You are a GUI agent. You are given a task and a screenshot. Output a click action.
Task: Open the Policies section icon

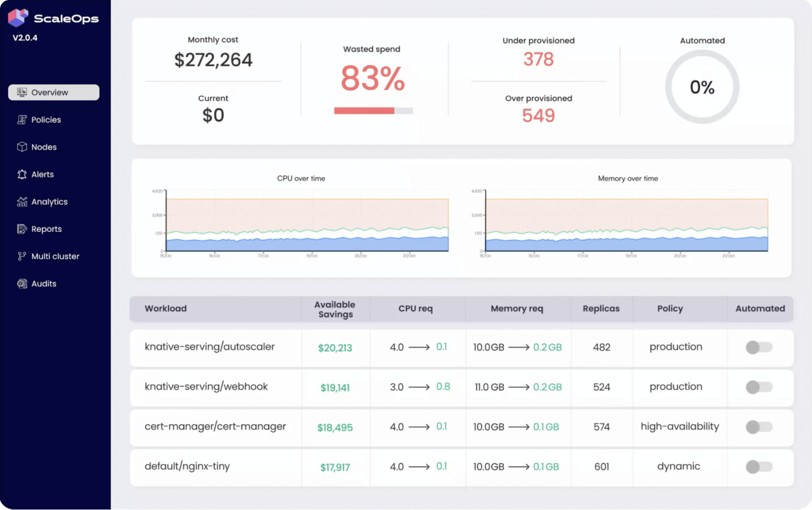click(22, 120)
